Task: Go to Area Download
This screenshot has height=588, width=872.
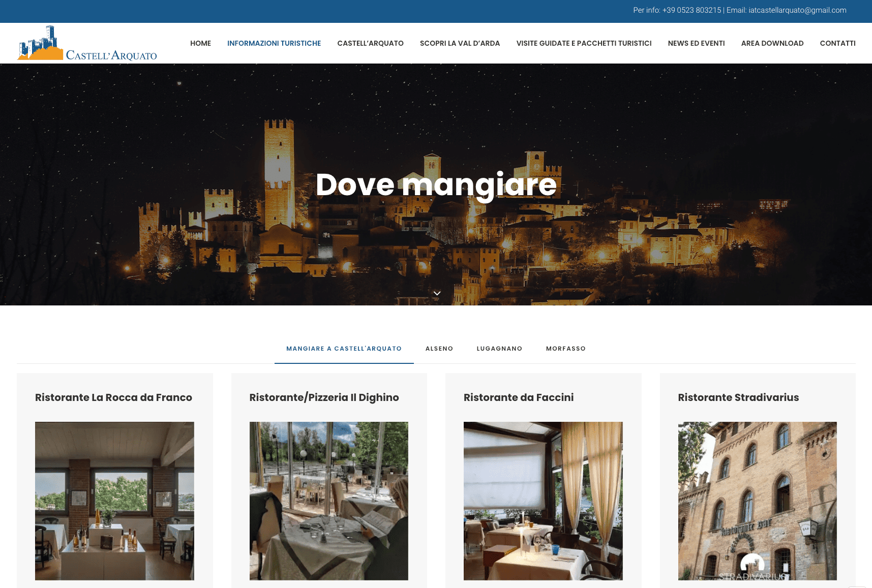Action: coord(772,43)
